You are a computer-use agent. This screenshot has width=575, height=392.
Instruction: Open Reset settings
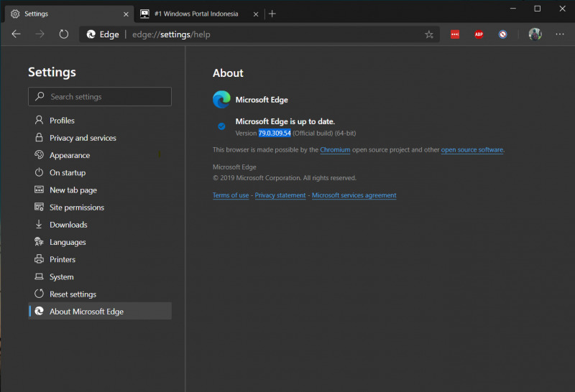tap(100, 294)
